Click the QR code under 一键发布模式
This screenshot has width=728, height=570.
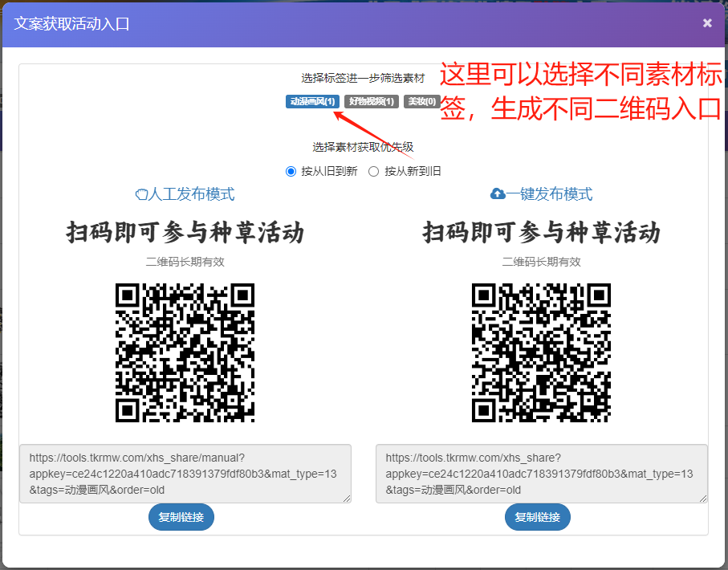click(x=541, y=352)
